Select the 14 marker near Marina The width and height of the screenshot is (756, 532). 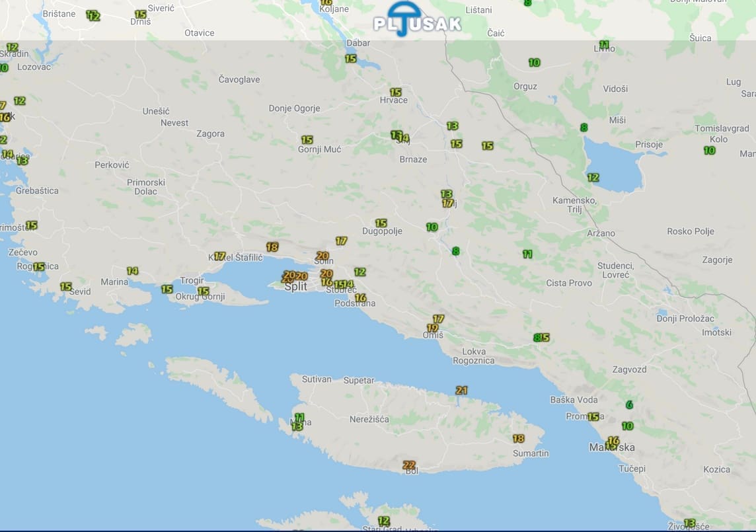[132, 270]
